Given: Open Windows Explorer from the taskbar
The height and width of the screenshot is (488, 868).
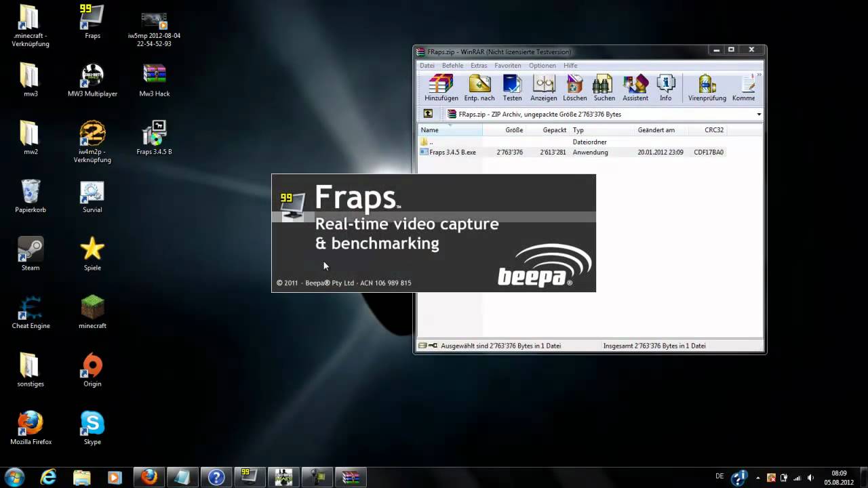Looking at the screenshot, I should pyautogui.click(x=81, y=477).
